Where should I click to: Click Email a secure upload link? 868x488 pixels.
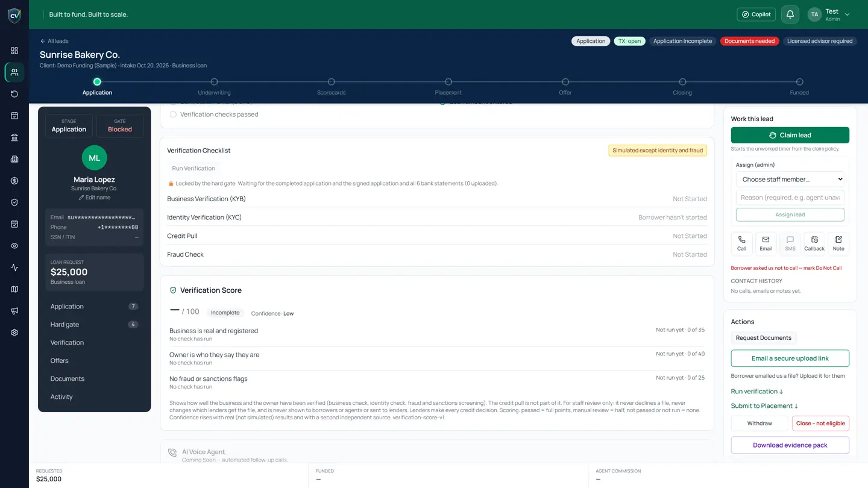(x=790, y=358)
